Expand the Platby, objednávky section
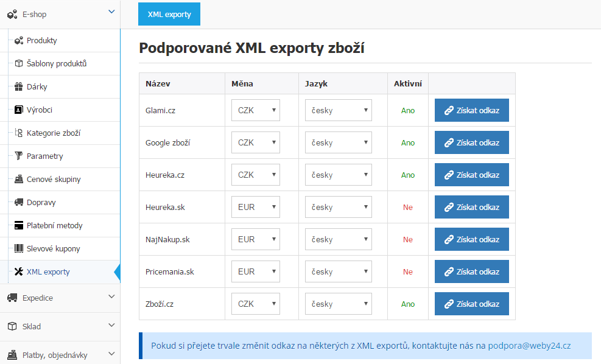Viewport: 601px width, 364px height. pyautogui.click(x=111, y=354)
